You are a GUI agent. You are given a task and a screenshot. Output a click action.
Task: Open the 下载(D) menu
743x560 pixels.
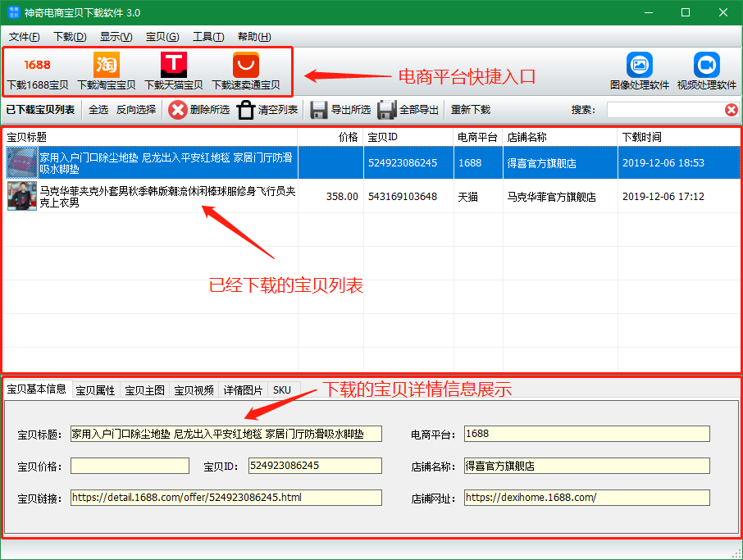pos(70,37)
